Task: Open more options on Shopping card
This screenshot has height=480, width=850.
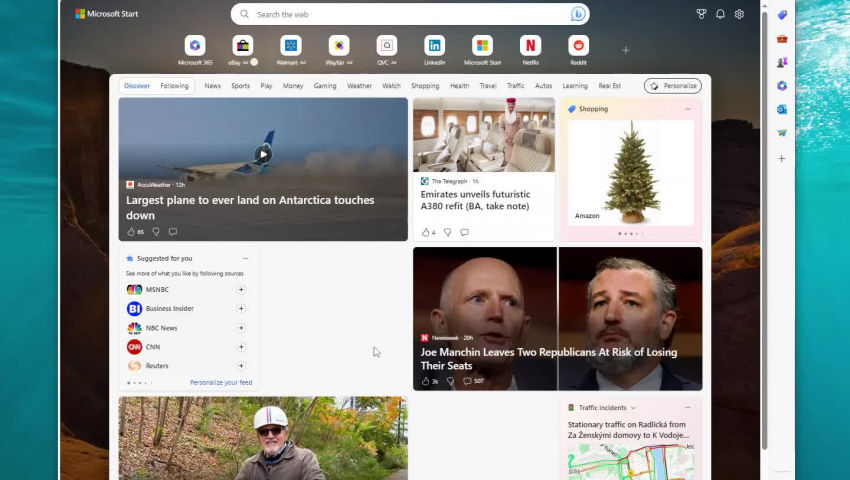Action: (x=687, y=109)
